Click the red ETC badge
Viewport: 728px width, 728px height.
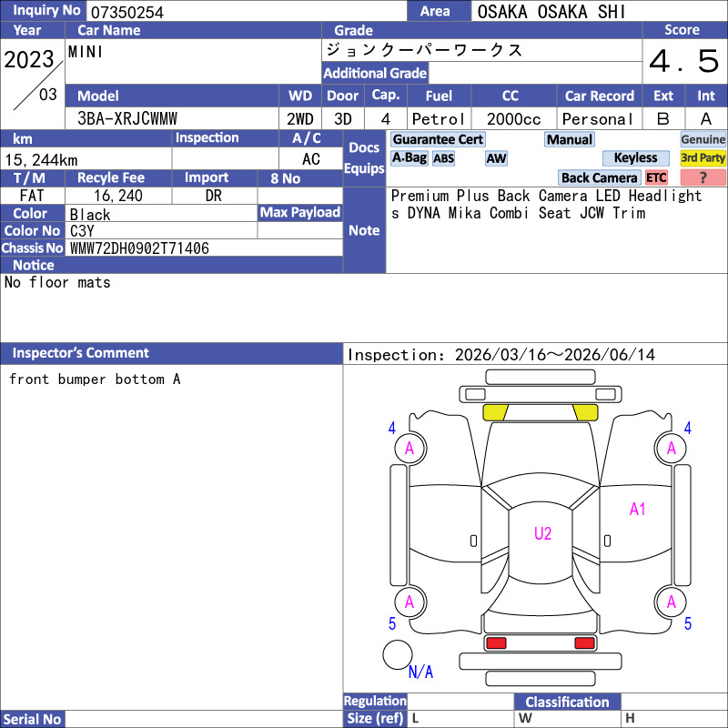[x=656, y=177]
